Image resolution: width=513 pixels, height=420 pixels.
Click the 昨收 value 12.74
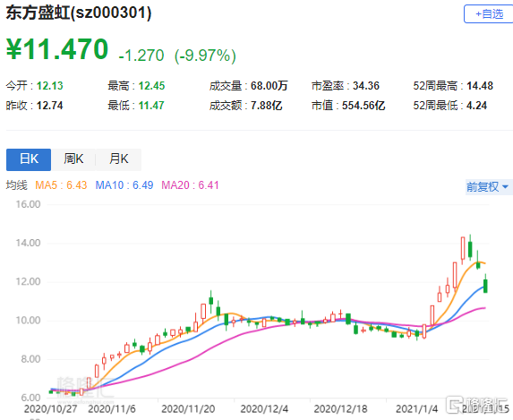pos(50,106)
